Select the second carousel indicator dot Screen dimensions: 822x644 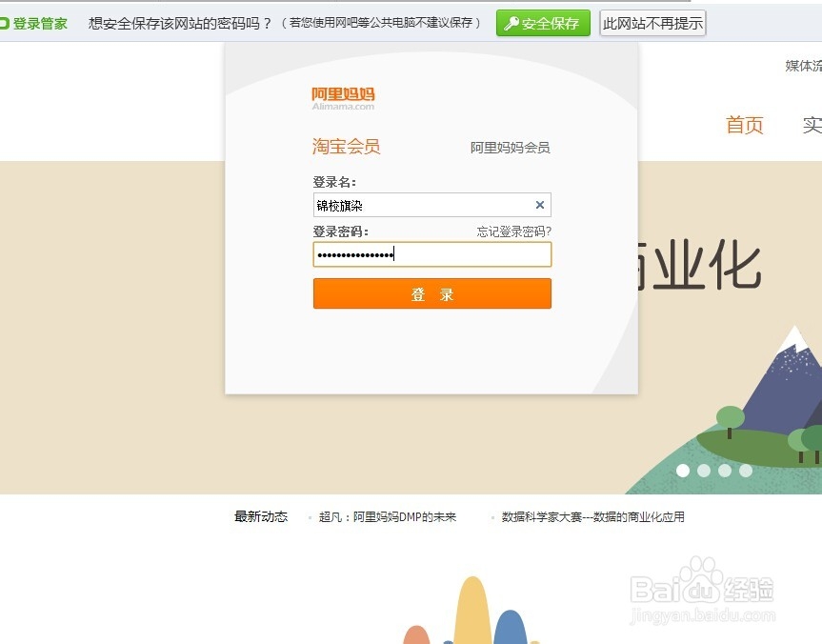tap(704, 471)
